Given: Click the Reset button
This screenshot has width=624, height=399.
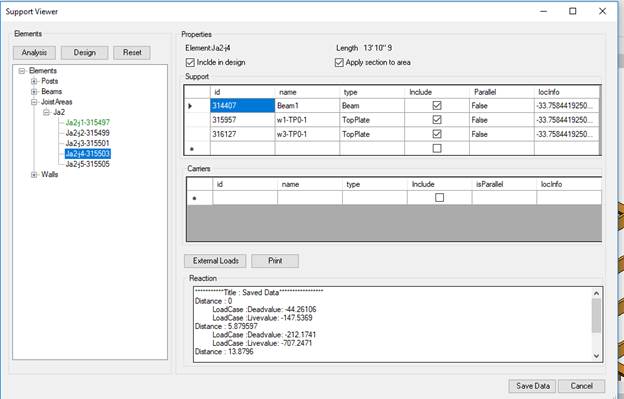Looking at the screenshot, I should coord(132,53).
